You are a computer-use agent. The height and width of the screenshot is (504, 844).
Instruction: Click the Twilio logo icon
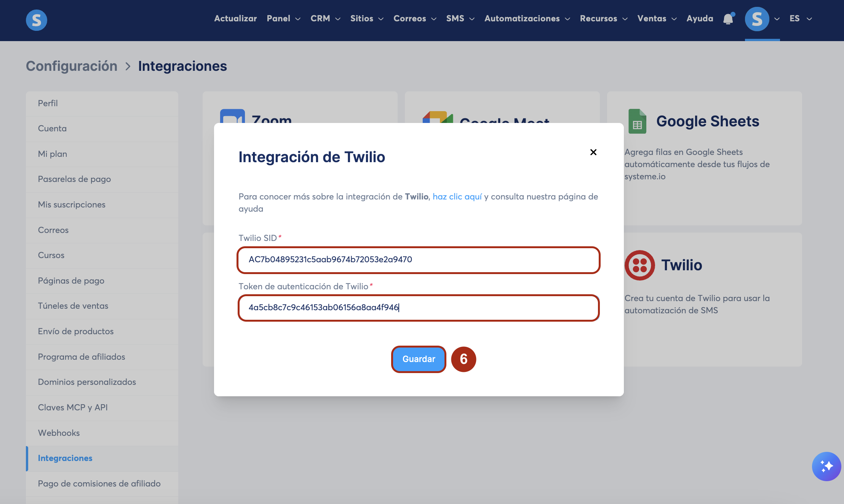pyautogui.click(x=640, y=265)
